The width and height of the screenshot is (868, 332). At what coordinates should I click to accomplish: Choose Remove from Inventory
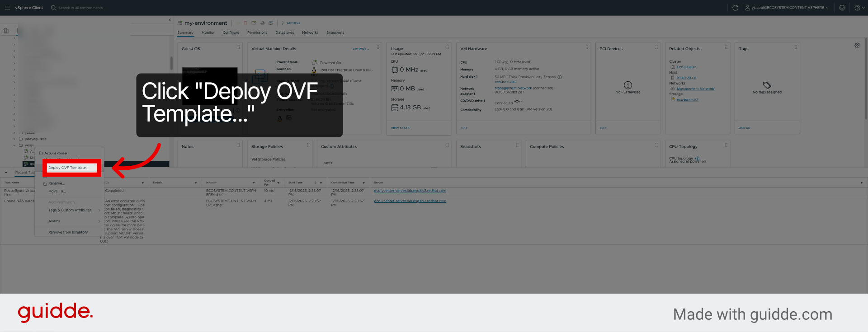[x=68, y=232]
